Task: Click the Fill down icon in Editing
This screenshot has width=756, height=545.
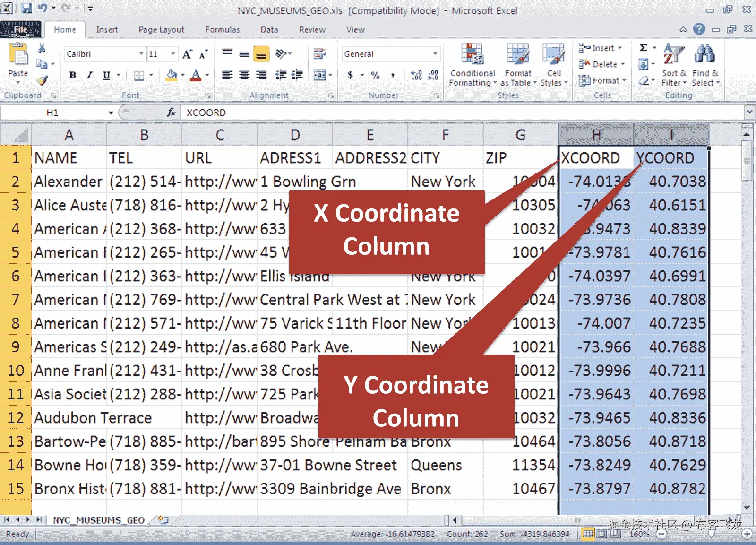Action: click(644, 64)
